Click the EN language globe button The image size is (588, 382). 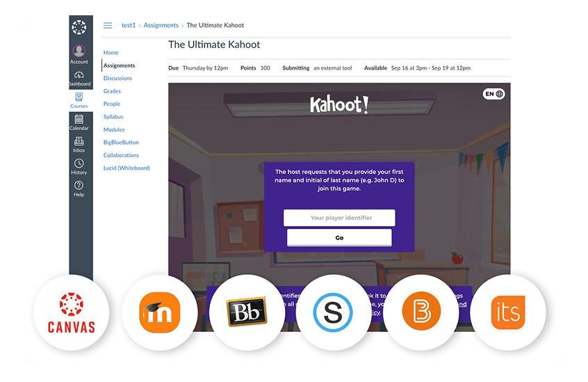click(494, 94)
